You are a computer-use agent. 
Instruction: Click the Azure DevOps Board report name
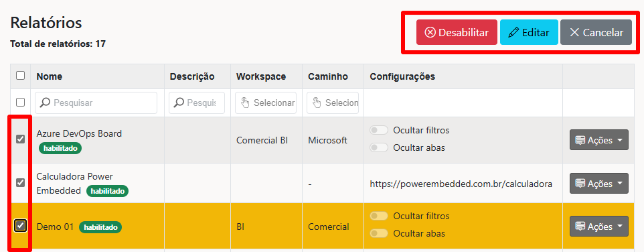tap(79, 133)
